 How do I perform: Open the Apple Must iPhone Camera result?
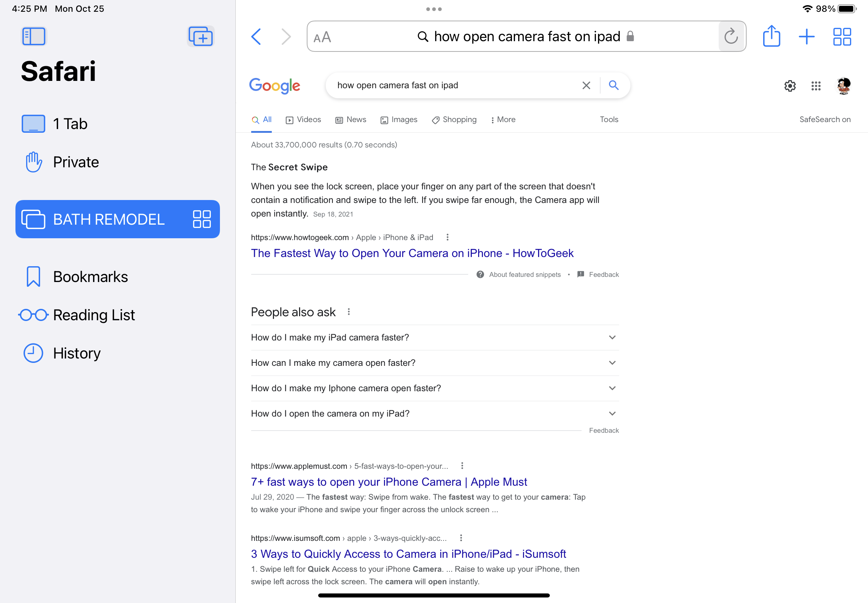pos(389,482)
